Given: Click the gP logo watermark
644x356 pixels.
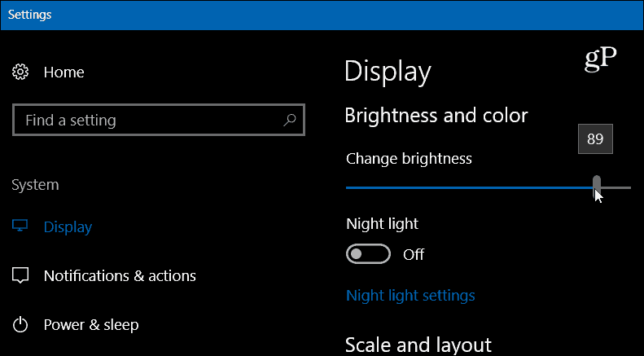Looking at the screenshot, I should pyautogui.click(x=601, y=59).
